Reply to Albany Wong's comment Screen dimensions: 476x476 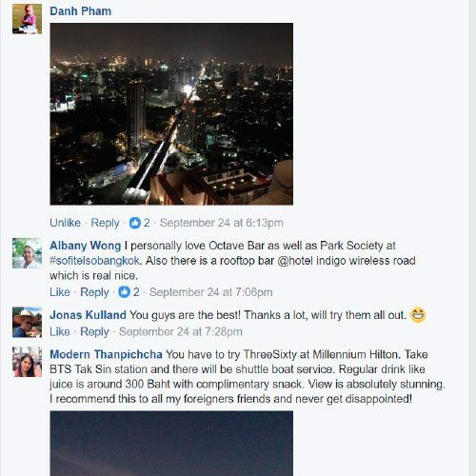click(x=94, y=292)
